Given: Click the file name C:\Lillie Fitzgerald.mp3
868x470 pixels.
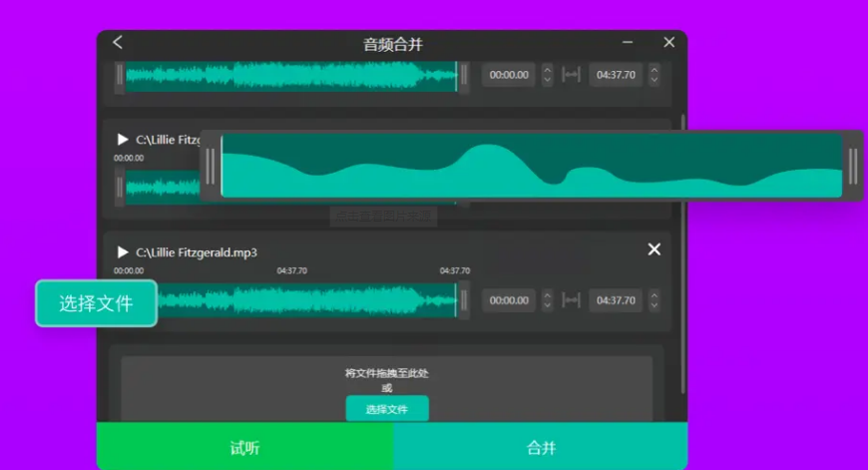Looking at the screenshot, I should click(197, 252).
